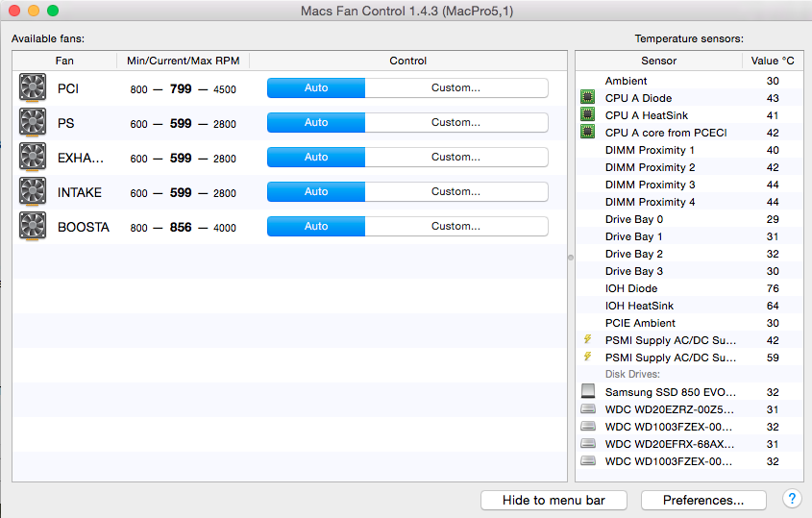Open help with the question mark button
This screenshot has width=812, height=518.
pyautogui.click(x=792, y=499)
